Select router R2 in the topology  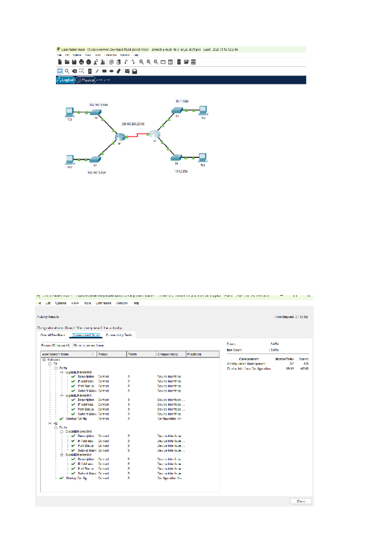(x=155, y=134)
